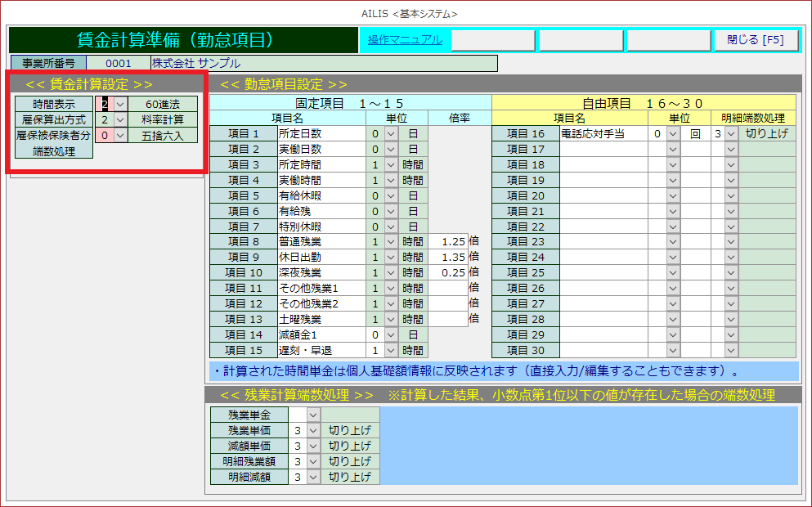The image size is (812, 507).
Task: Click the 1.25 倍率 field for 普通残業
Action: [448, 242]
